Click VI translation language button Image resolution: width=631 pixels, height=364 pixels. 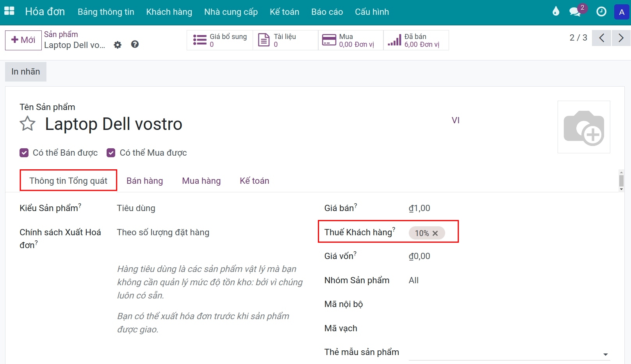pos(456,120)
